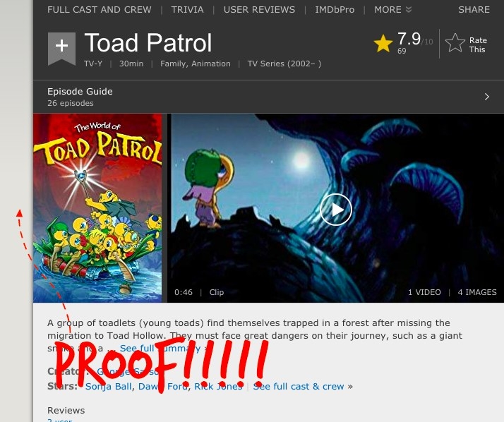Open Sonja Ball's profile link
The height and width of the screenshot is (422, 504).
point(108,386)
